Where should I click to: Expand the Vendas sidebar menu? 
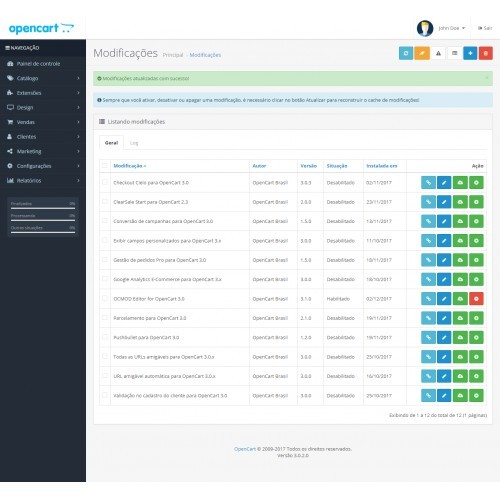coord(43,122)
